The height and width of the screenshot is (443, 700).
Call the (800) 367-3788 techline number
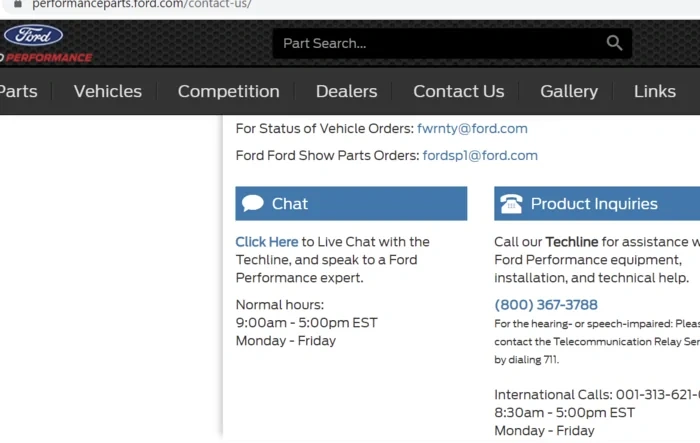coord(546,305)
